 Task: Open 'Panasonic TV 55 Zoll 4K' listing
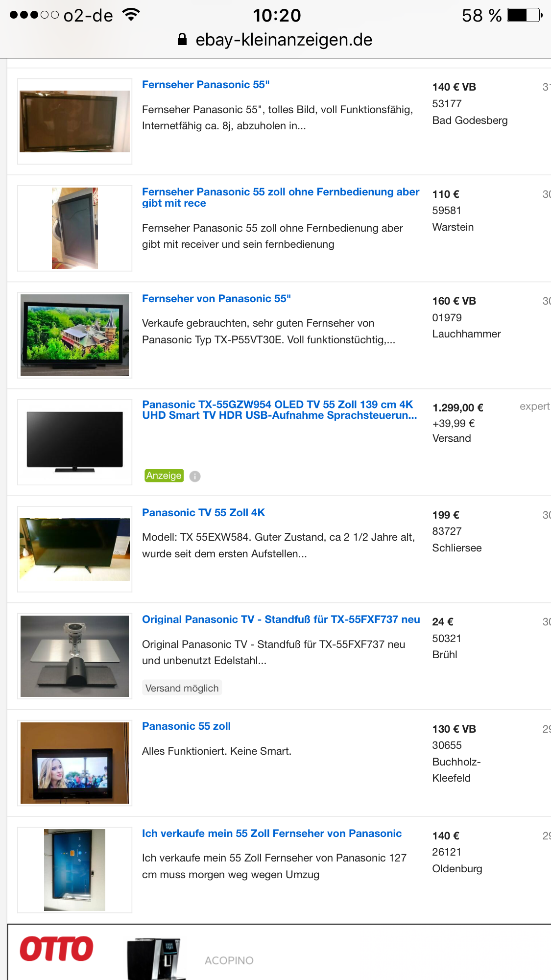[203, 513]
